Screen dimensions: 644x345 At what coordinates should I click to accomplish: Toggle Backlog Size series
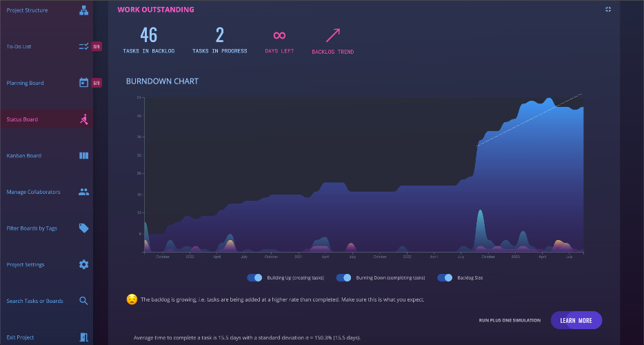pos(445,277)
